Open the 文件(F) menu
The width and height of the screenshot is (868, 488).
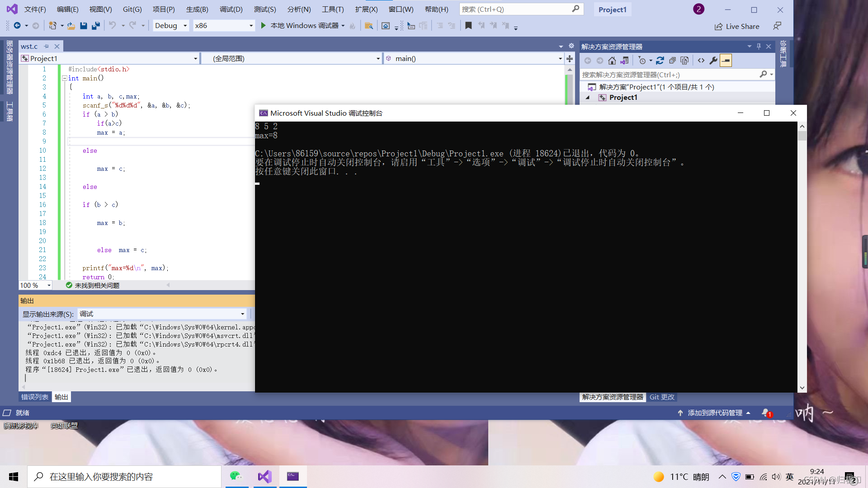point(35,9)
